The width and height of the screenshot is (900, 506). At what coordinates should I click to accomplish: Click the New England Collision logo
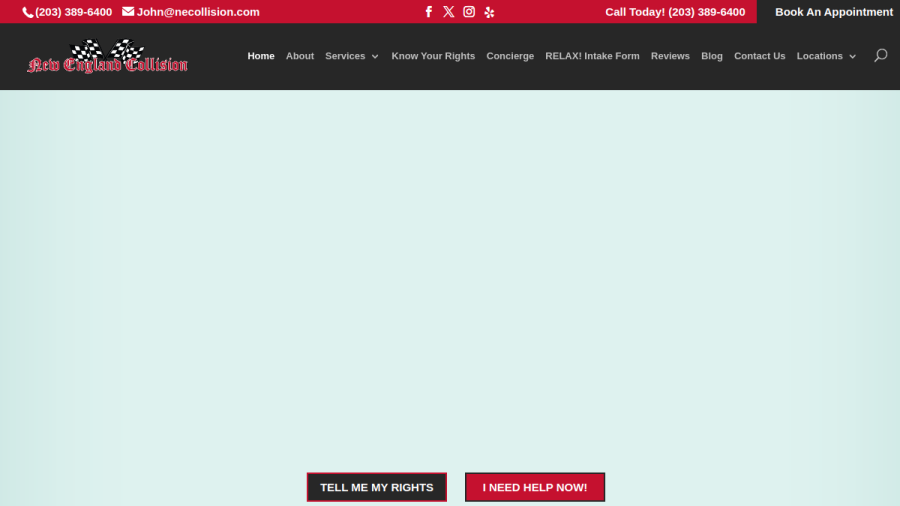pyautogui.click(x=107, y=56)
